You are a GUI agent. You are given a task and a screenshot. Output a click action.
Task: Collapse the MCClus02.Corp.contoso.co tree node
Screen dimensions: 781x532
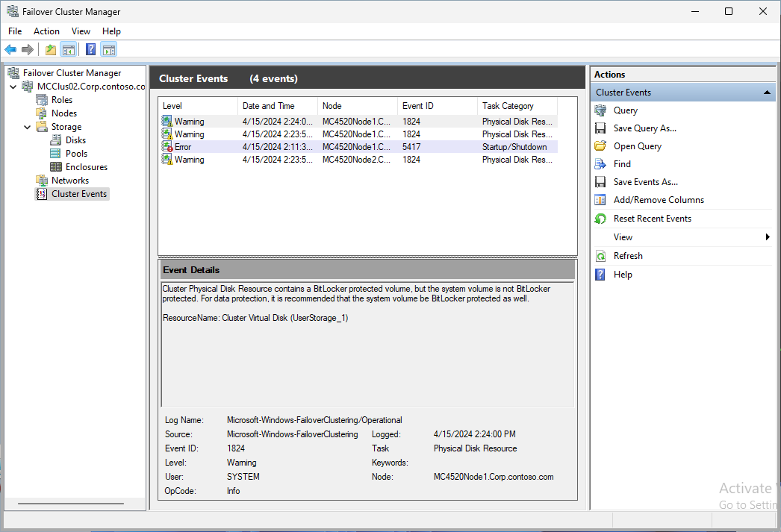tap(13, 86)
